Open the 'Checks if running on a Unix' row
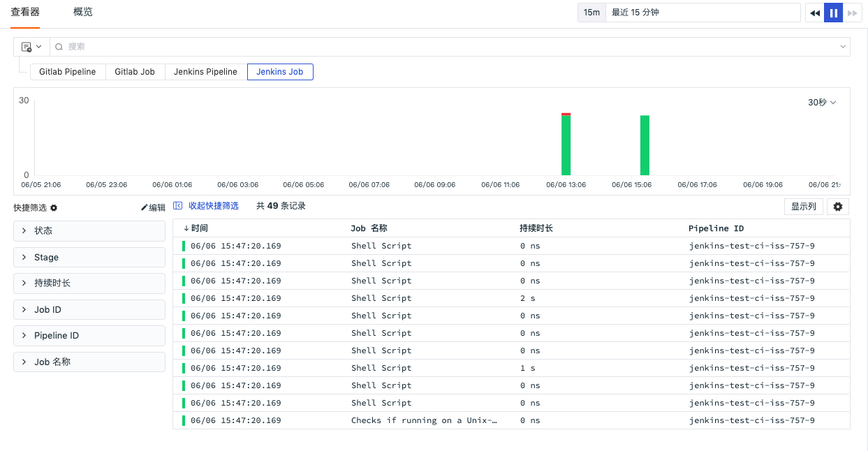Screen dimensions: 868x451 [x=511, y=420]
